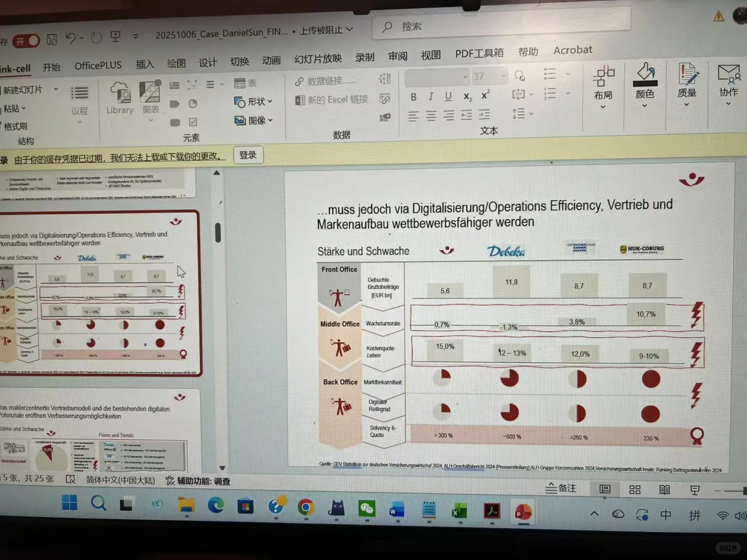Viewport: 747px width, 560px height.
Task: Open the 审阅 ribbon tab
Action: click(398, 56)
